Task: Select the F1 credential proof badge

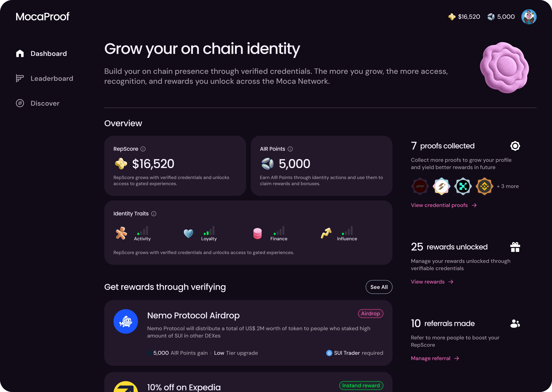Action: (x=420, y=186)
